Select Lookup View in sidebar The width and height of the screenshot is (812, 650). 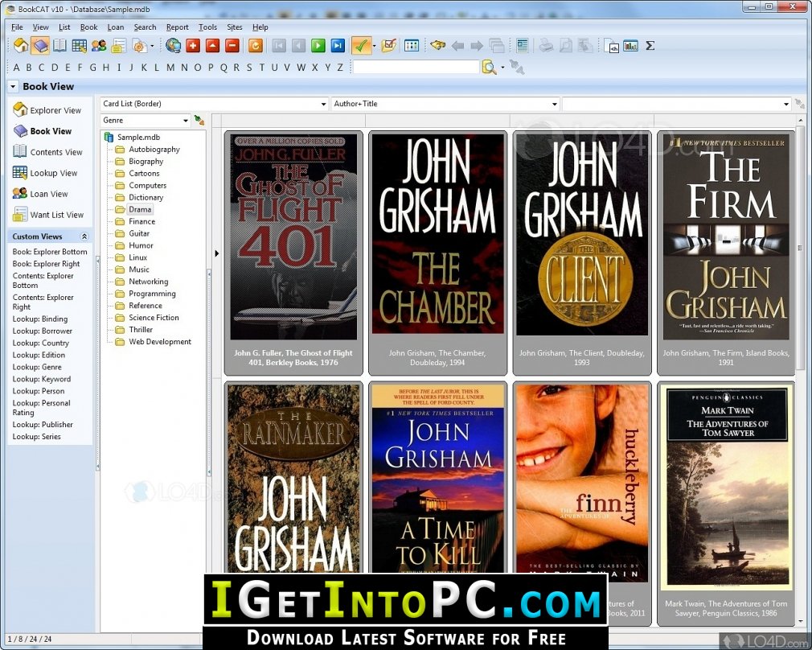[45, 173]
